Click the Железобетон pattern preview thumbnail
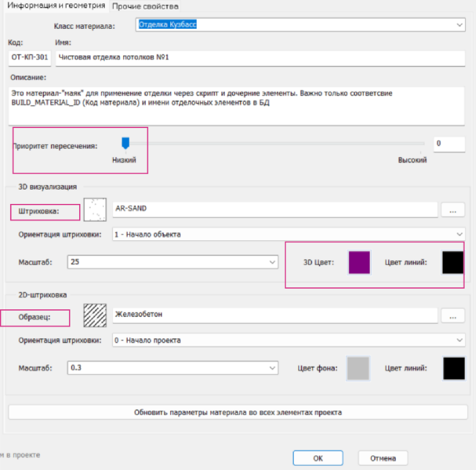 pos(95,315)
